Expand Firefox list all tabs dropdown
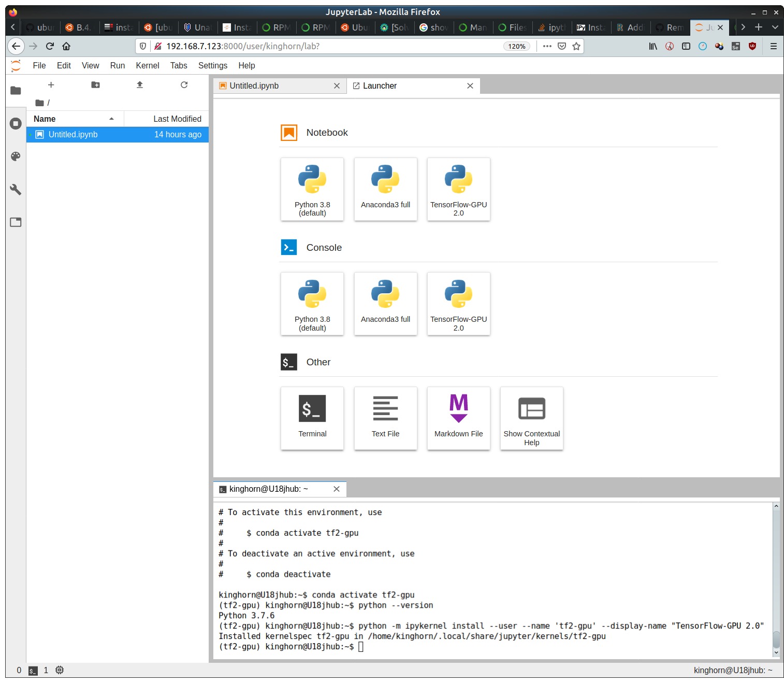 coord(775,27)
